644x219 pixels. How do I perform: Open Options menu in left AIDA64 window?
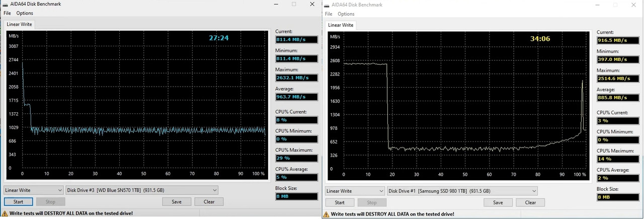tap(25, 13)
